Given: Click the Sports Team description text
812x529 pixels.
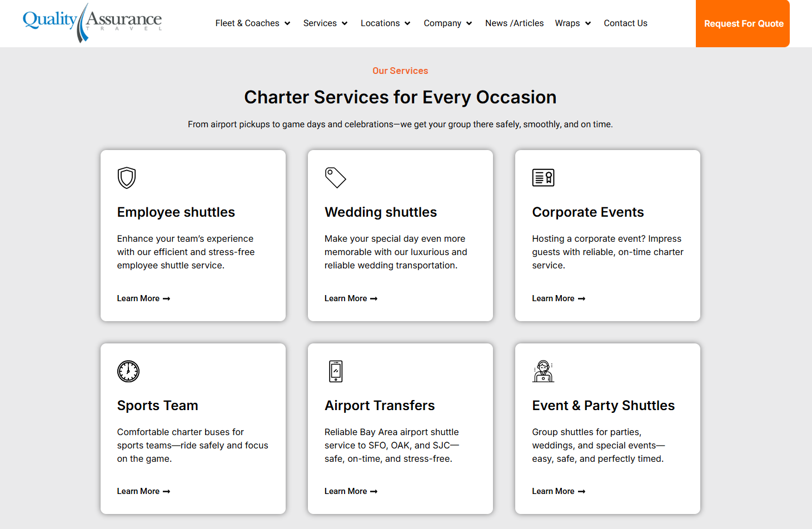Looking at the screenshot, I should coord(193,446).
